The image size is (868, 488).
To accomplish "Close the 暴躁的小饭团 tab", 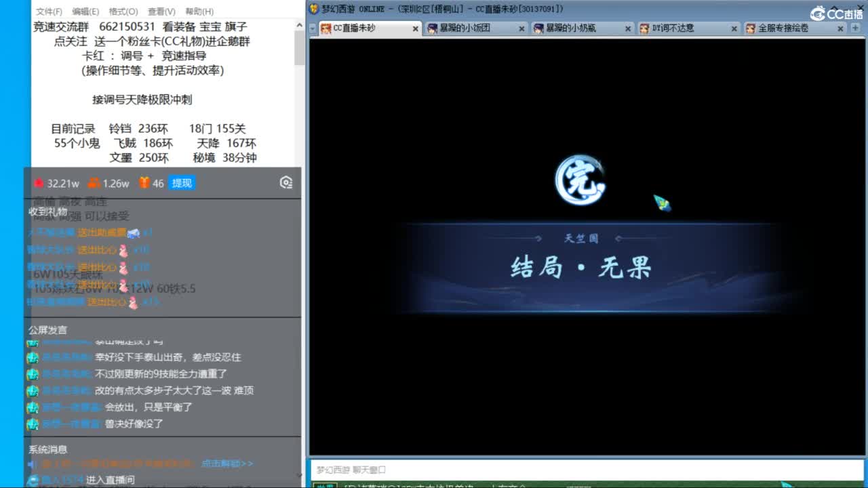I will point(521,28).
